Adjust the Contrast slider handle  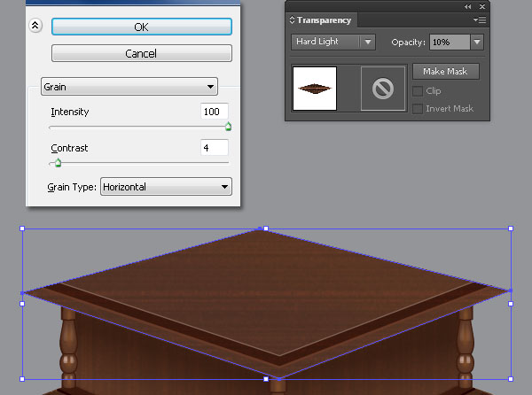[x=58, y=163]
